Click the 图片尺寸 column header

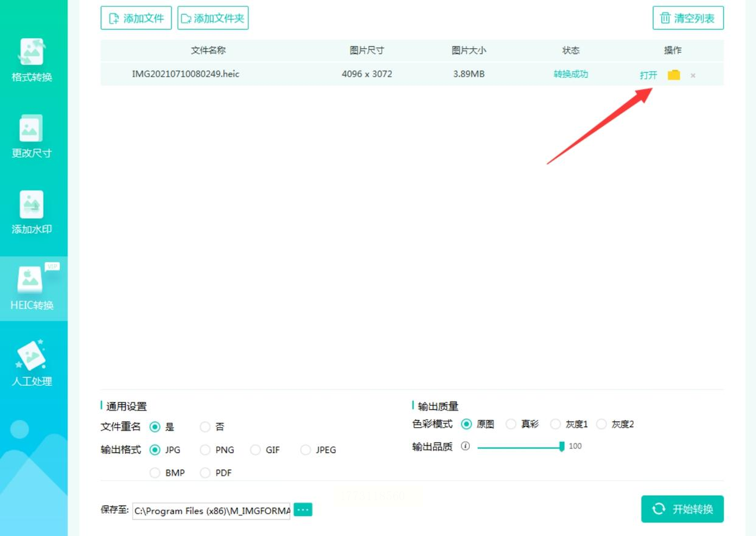click(367, 50)
